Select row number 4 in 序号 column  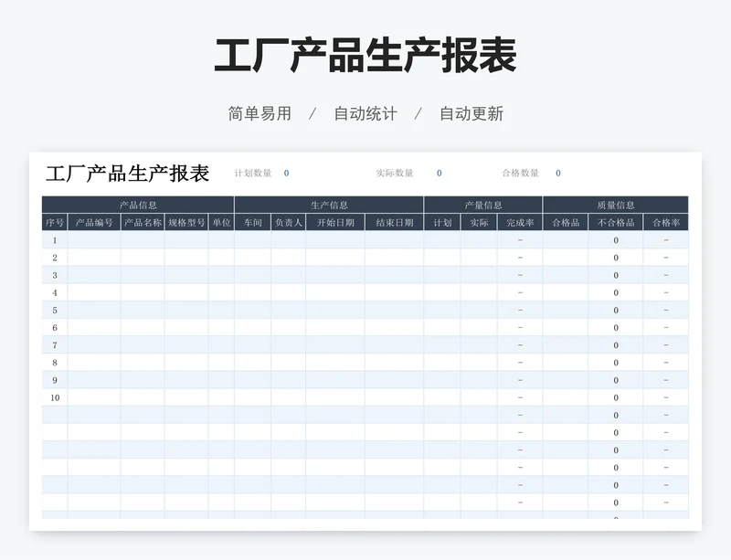pos(55,293)
